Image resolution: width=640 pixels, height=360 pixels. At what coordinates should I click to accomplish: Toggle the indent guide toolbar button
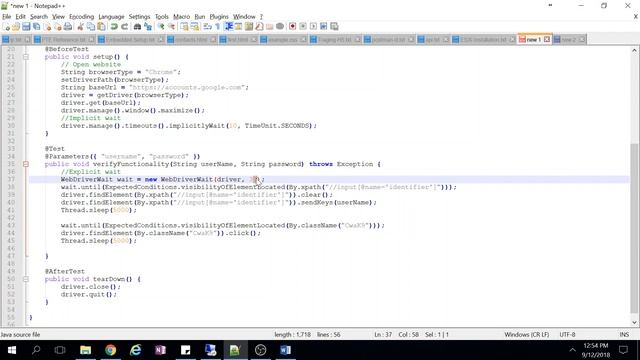coord(229,27)
